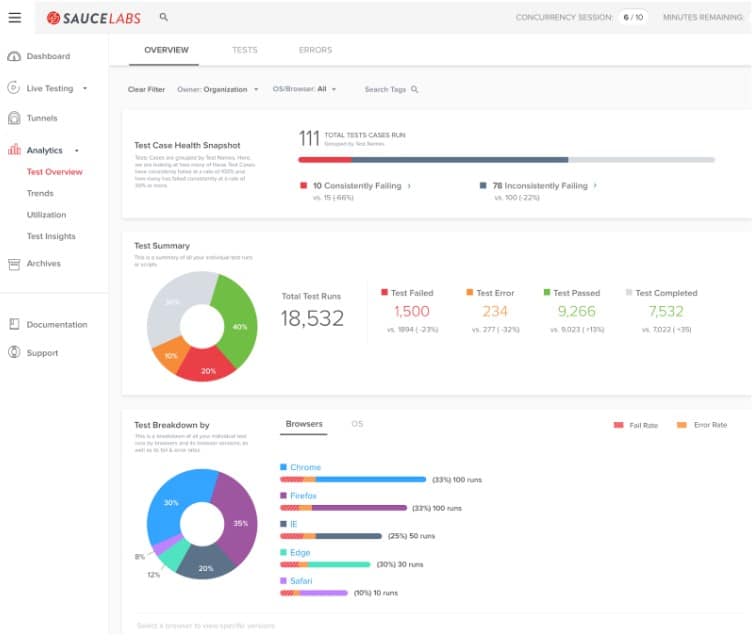Click the Edge teal legend square
The height and width of the screenshot is (640, 755).
click(x=284, y=552)
